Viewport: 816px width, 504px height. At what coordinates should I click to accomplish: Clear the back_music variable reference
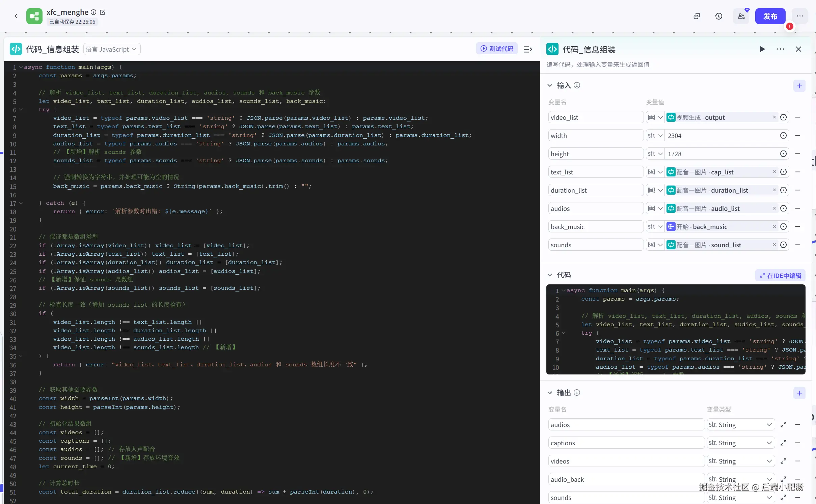coord(774,227)
